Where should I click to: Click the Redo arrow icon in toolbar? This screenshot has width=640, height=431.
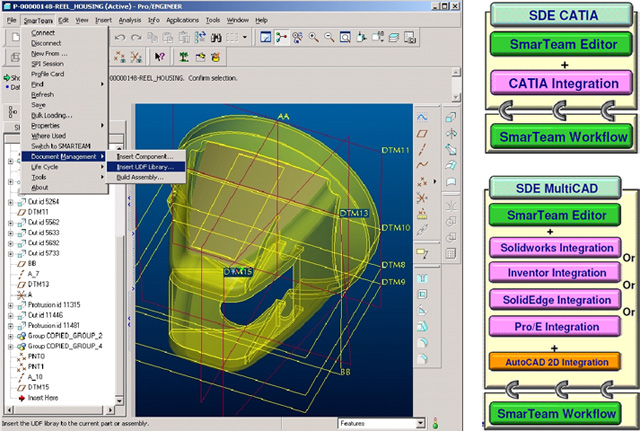pyautogui.click(x=136, y=38)
